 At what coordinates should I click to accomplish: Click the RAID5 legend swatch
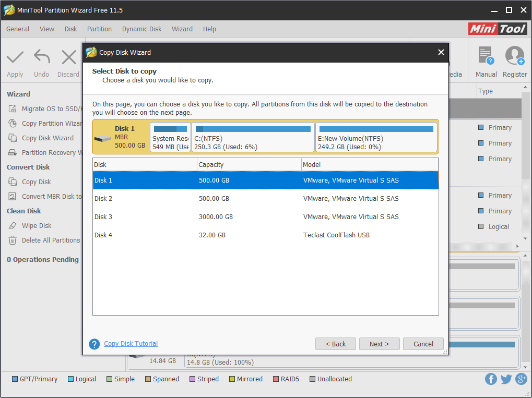pos(276,379)
